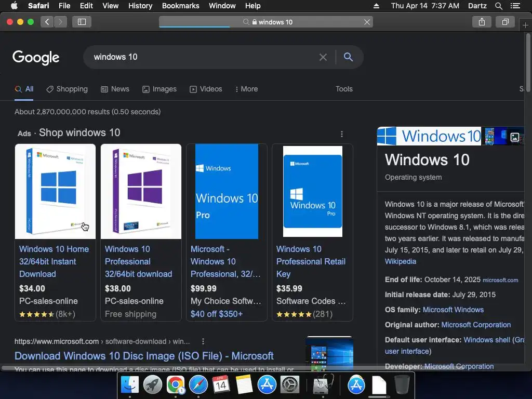This screenshot has width=532, height=399.
Task: Open Spotlight search in menu bar
Action: coord(498,6)
